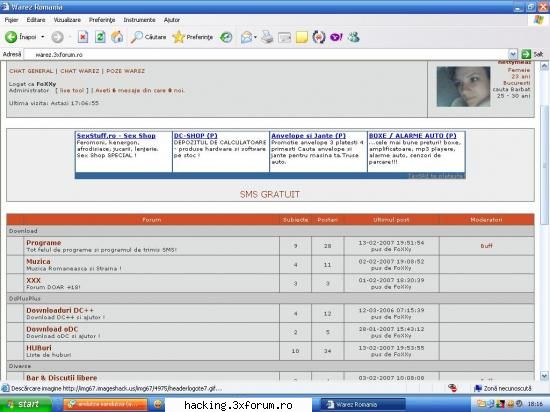Viewport: 550px width, 412px height.
Task: Open the Instrumente menu
Action: 139,20
